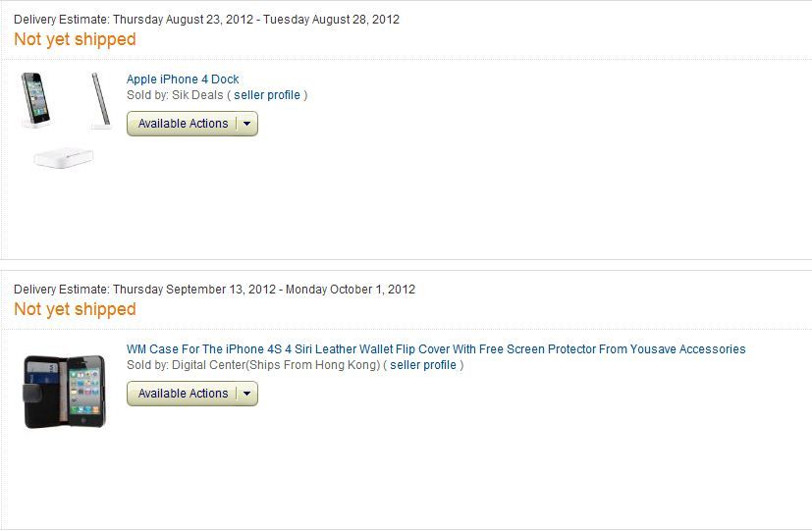Expand the dropdown arrow on WM Case actions
The image size is (812, 531).
coord(247,394)
